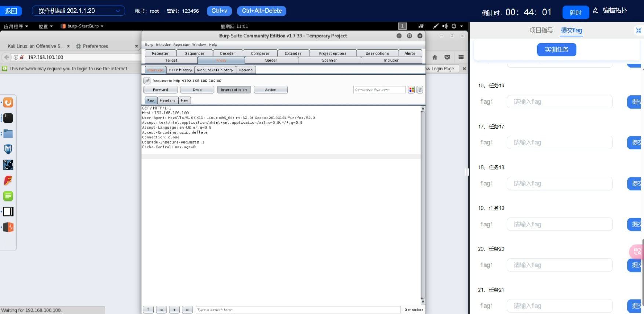Open the burp-StartBurp app menu

[82, 26]
